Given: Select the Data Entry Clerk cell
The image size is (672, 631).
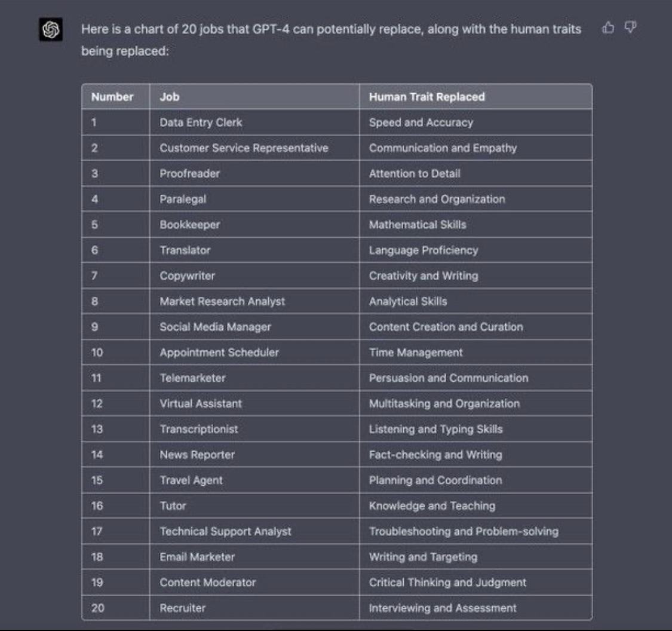Looking at the screenshot, I should 254,122.
